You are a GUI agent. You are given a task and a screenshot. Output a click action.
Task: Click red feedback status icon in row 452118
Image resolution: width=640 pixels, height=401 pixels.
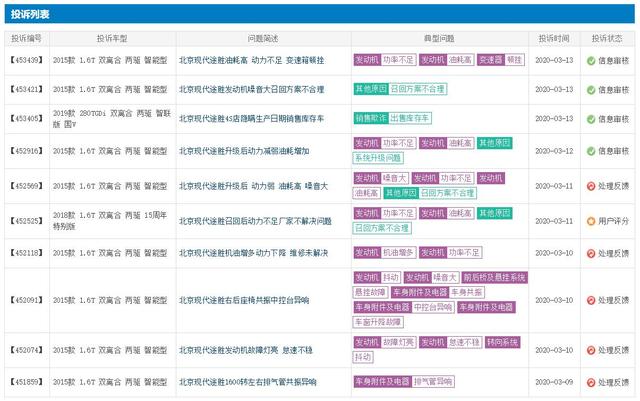(x=591, y=254)
